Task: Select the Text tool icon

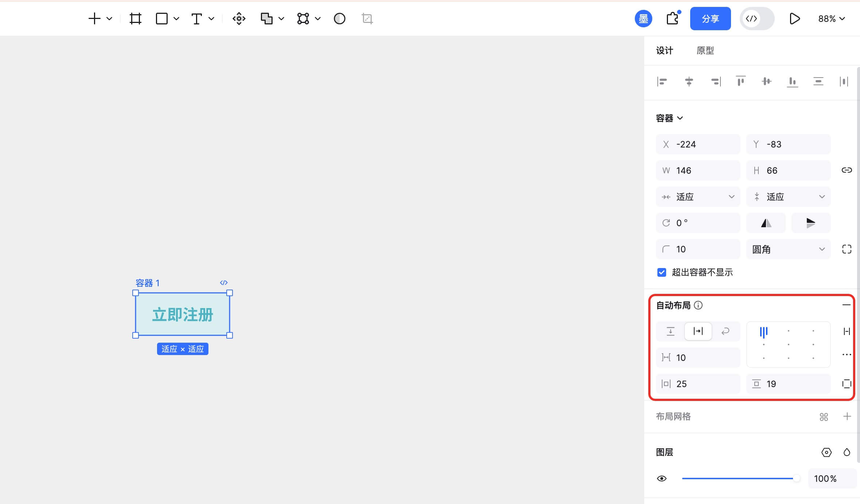Action: 196,19
